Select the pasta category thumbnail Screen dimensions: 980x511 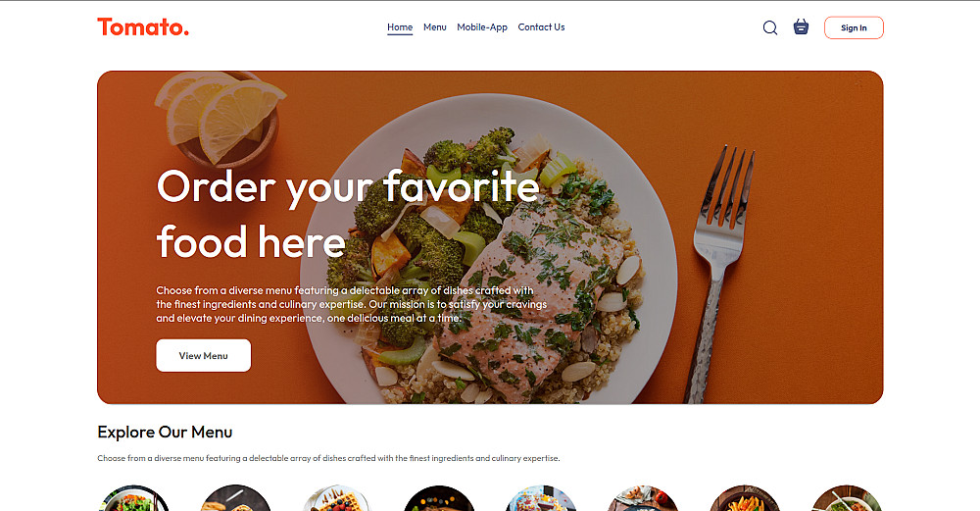[x=745, y=498]
